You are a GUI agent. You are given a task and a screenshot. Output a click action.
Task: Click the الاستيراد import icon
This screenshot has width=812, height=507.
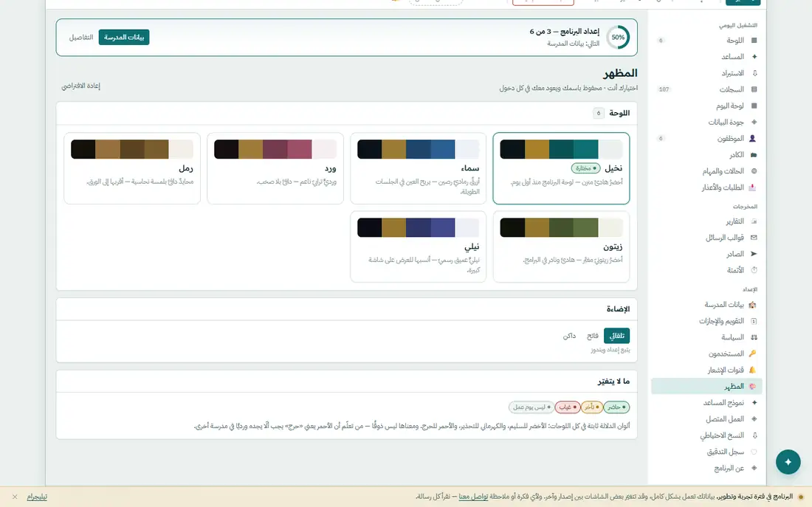click(x=754, y=73)
